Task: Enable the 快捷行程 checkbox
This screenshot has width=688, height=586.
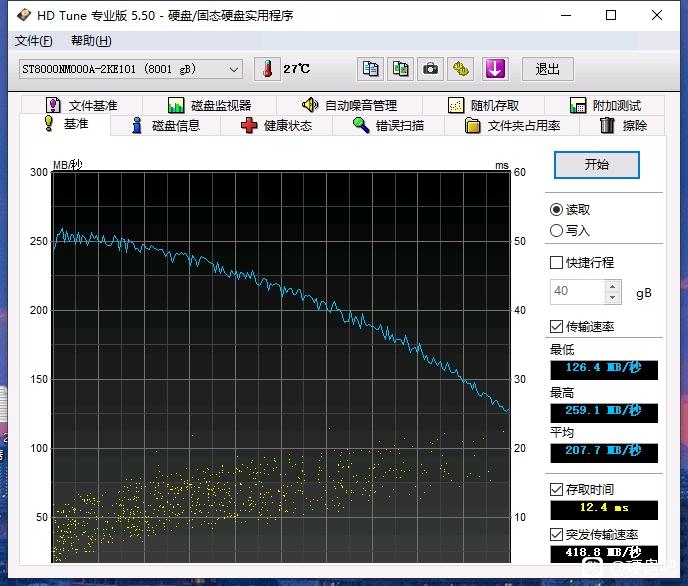Action: click(x=556, y=263)
